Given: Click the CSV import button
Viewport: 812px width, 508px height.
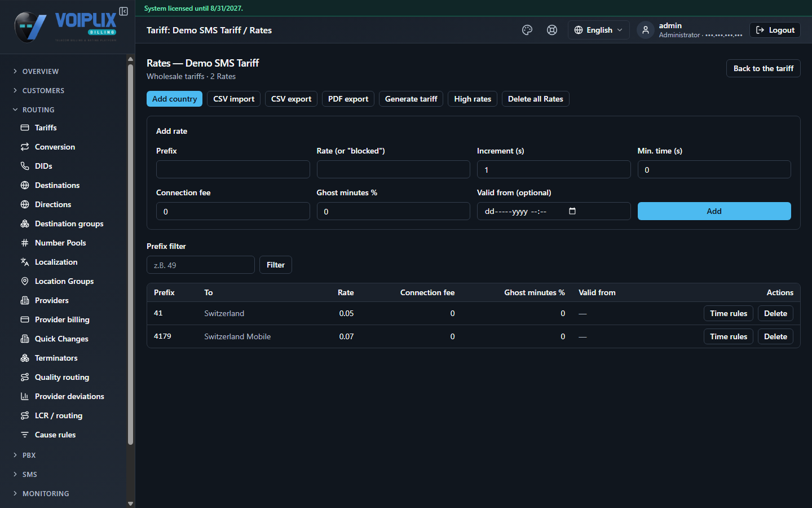Looking at the screenshot, I should pyautogui.click(x=233, y=99).
